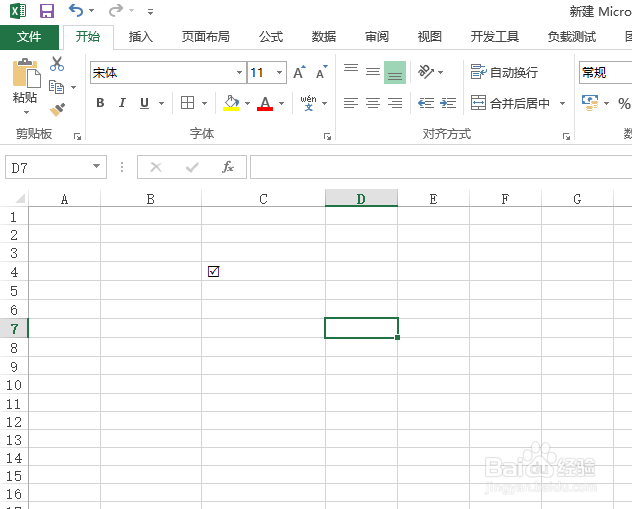Open the 文件 menu

[x=29, y=37]
